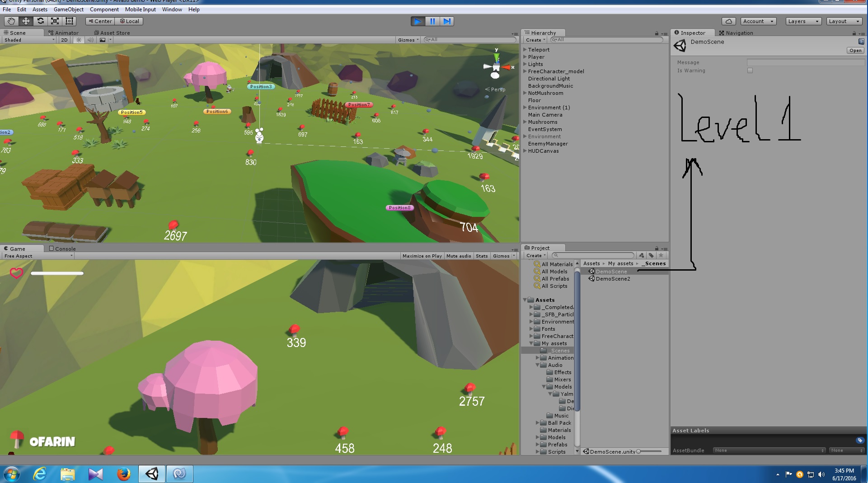Expand the Mushrooms object

[525, 122]
